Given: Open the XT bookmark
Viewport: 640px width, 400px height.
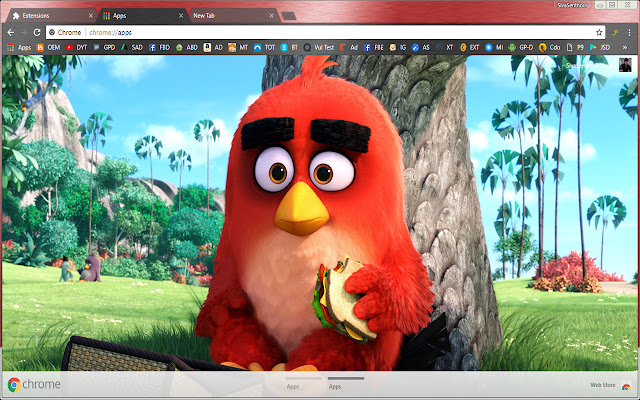Looking at the screenshot, I should [445, 47].
